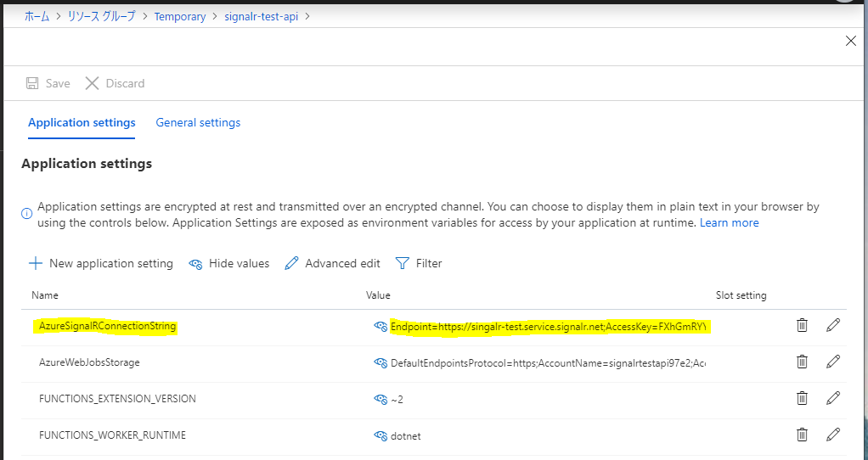Switch to the Application settings tab

point(82,122)
